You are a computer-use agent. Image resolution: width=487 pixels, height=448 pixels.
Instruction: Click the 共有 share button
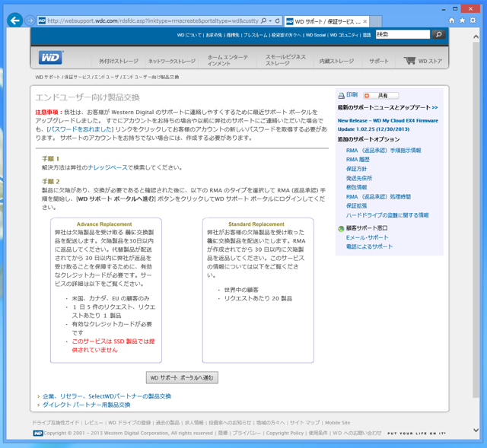click(x=381, y=96)
